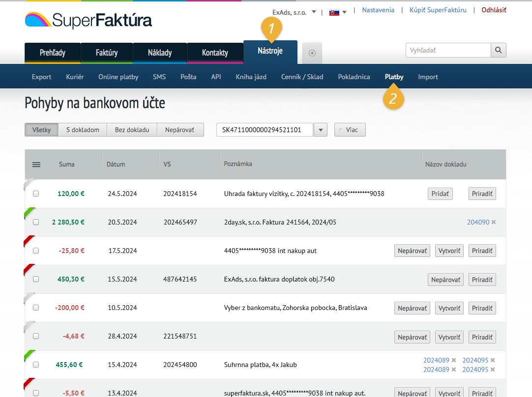The image size is (532, 397).
Task: Click the search magnifier icon
Action: (x=498, y=50)
